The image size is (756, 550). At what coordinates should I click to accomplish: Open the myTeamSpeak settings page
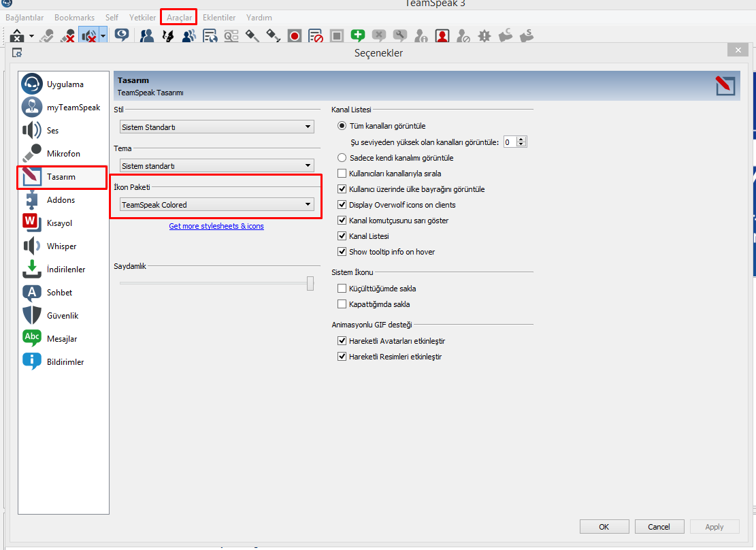[x=63, y=107]
